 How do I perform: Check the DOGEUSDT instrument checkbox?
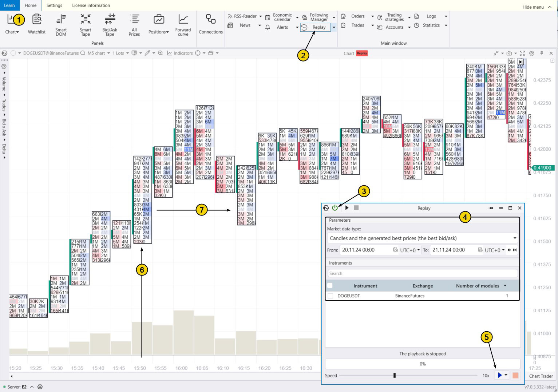click(331, 296)
